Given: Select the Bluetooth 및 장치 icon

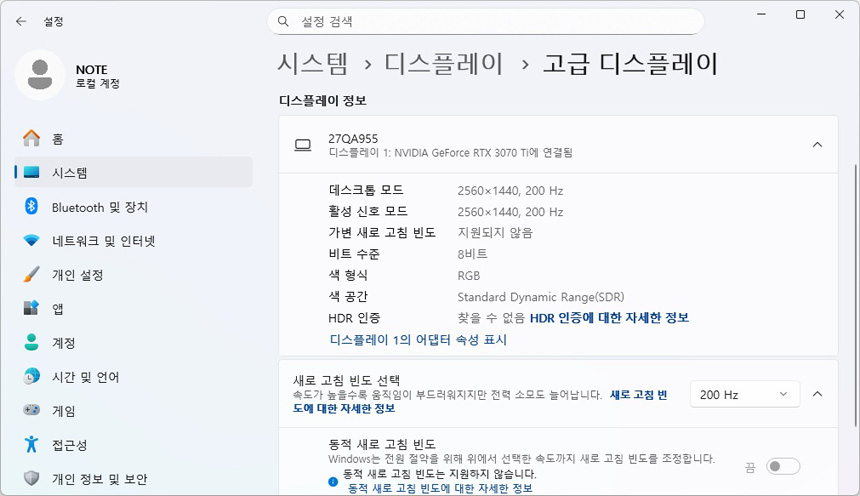Looking at the screenshot, I should (x=32, y=207).
